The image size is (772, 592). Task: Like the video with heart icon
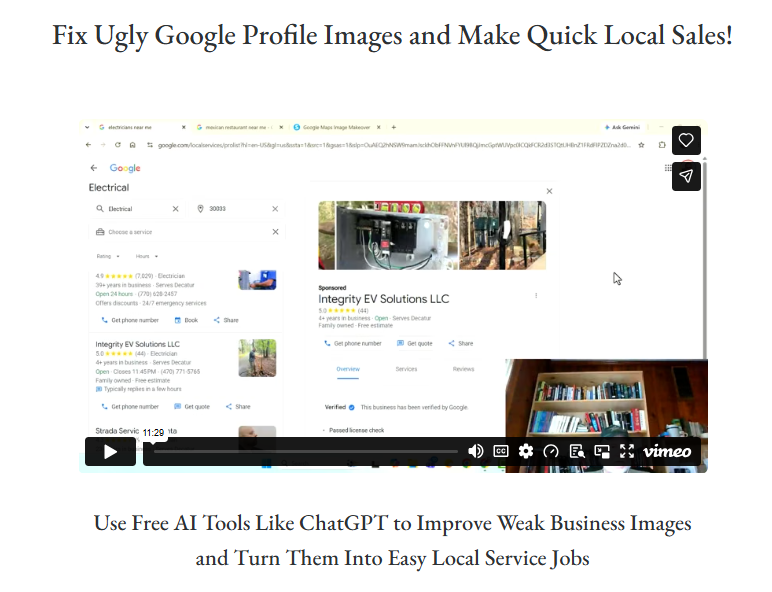[686, 140]
